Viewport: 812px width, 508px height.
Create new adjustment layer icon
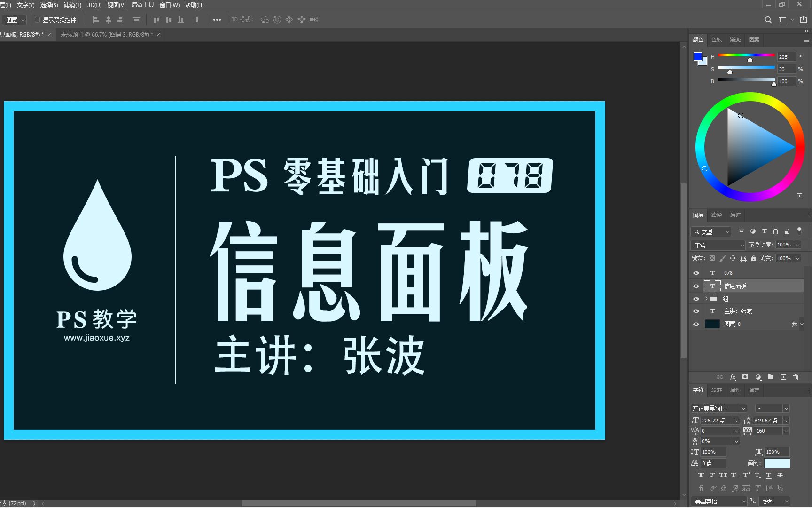pyautogui.click(x=758, y=377)
